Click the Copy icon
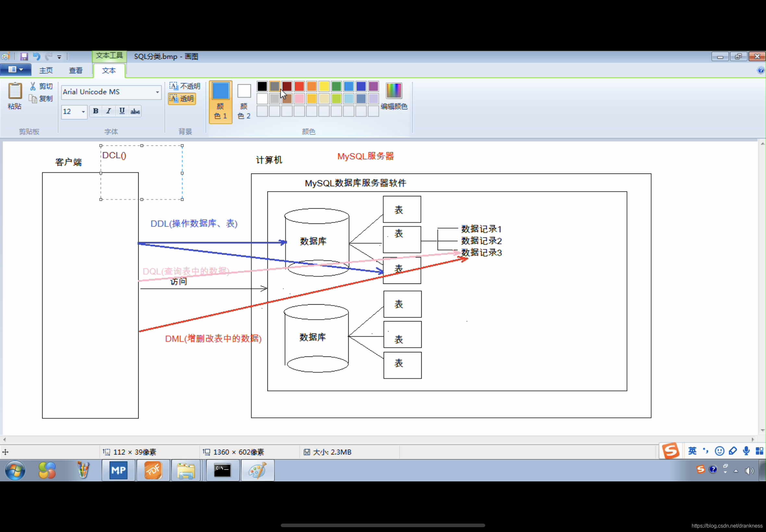Viewport: 766px width, 532px height. (33, 99)
